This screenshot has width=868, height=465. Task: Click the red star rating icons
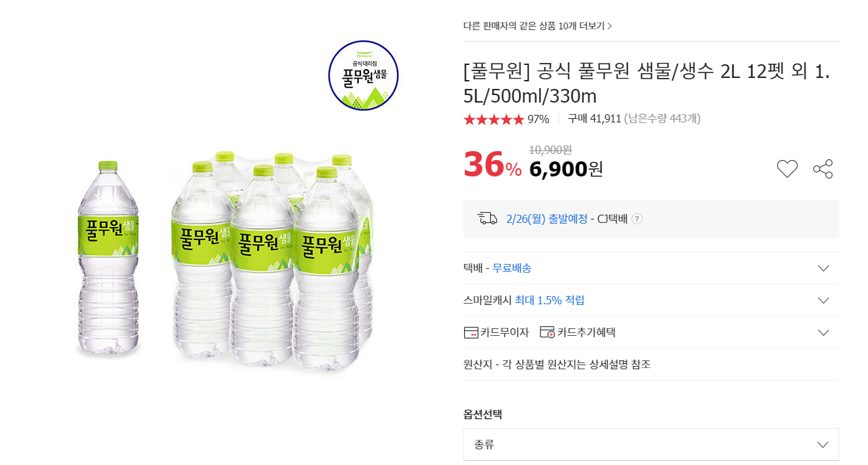pos(493,119)
